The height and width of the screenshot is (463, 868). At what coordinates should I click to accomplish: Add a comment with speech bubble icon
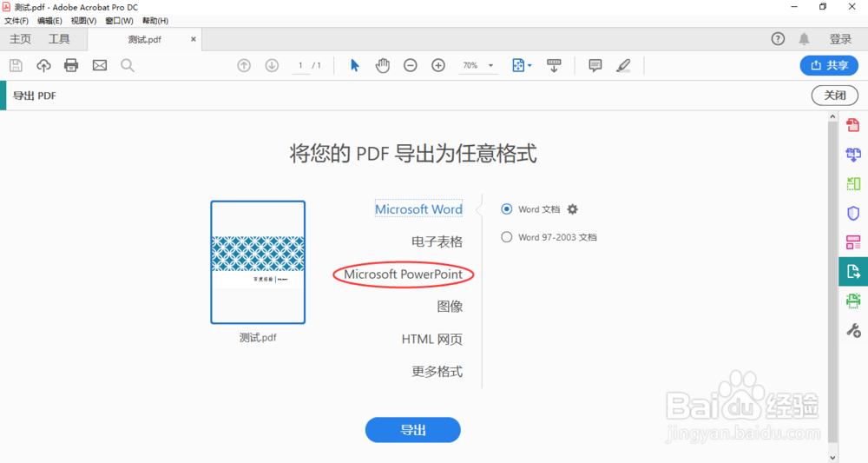[595, 65]
